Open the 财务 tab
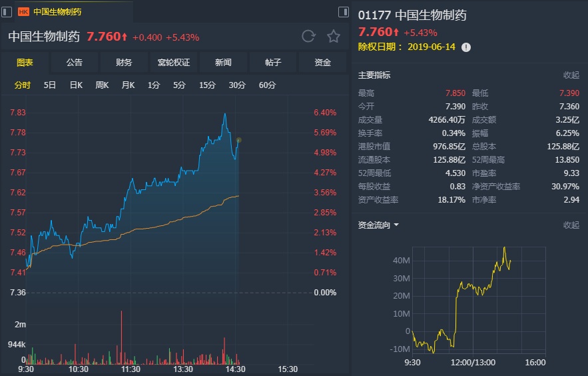This screenshot has height=376, width=588. pyautogui.click(x=124, y=63)
